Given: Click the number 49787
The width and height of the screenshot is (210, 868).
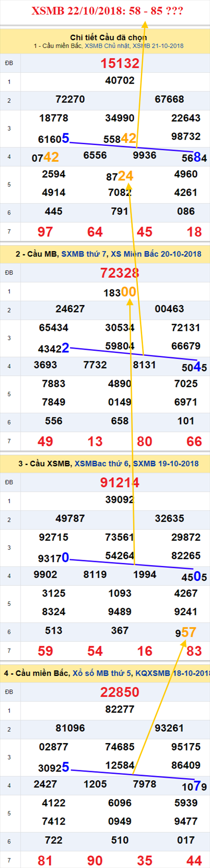Looking at the screenshot, I should (70, 518).
